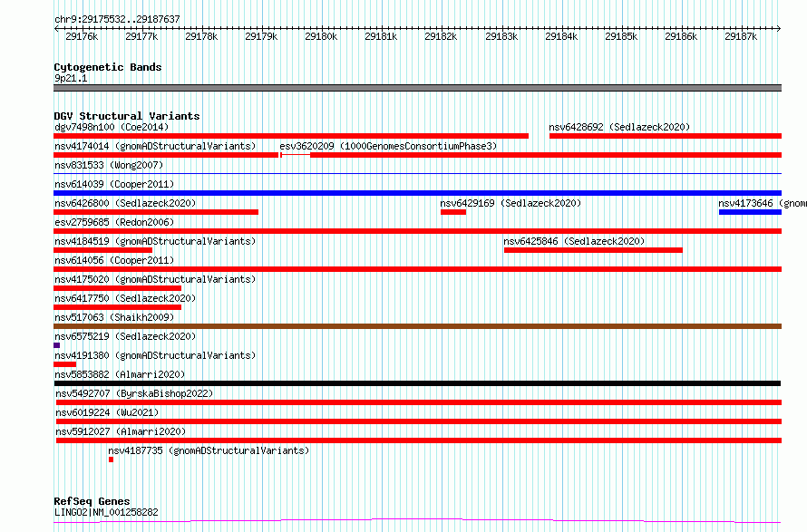Select the nsv6425846 (Sedlazeck2020) label
This screenshot has height=532, width=807.
click(x=574, y=241)
